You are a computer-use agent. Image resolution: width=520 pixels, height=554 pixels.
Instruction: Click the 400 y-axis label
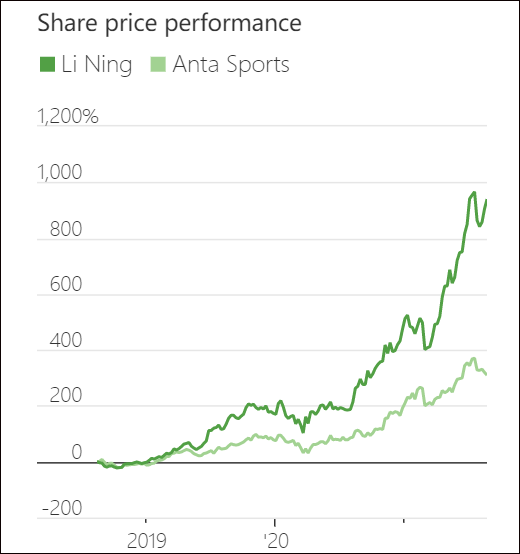pyautogui.click(x=66, y=340)
